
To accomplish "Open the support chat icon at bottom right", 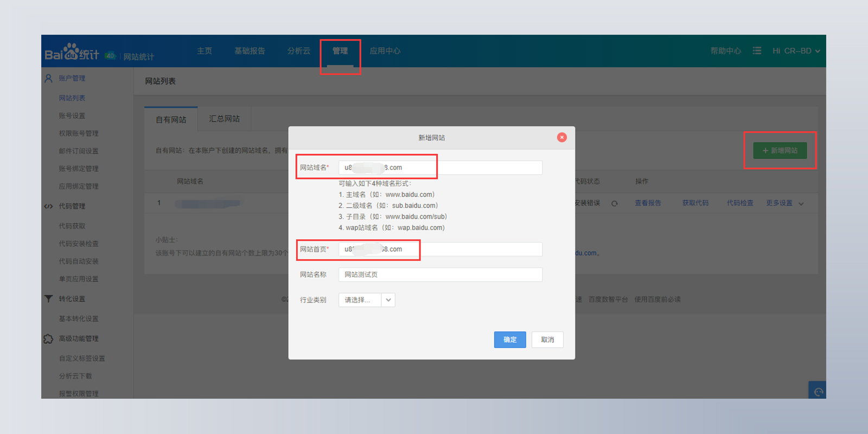I will tap(818, 391).
